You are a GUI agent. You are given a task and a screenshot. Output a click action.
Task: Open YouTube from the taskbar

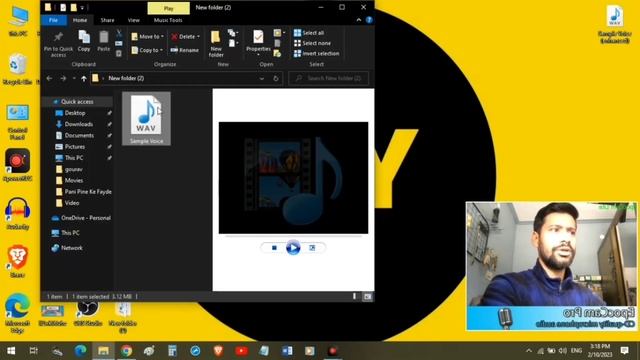pos(241,351)
